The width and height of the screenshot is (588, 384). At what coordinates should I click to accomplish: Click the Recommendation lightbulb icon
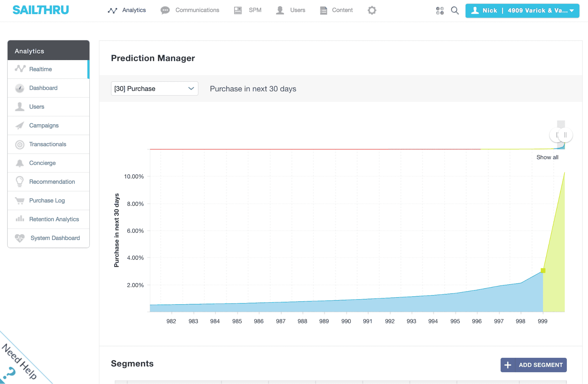click(x=20, y=181)
